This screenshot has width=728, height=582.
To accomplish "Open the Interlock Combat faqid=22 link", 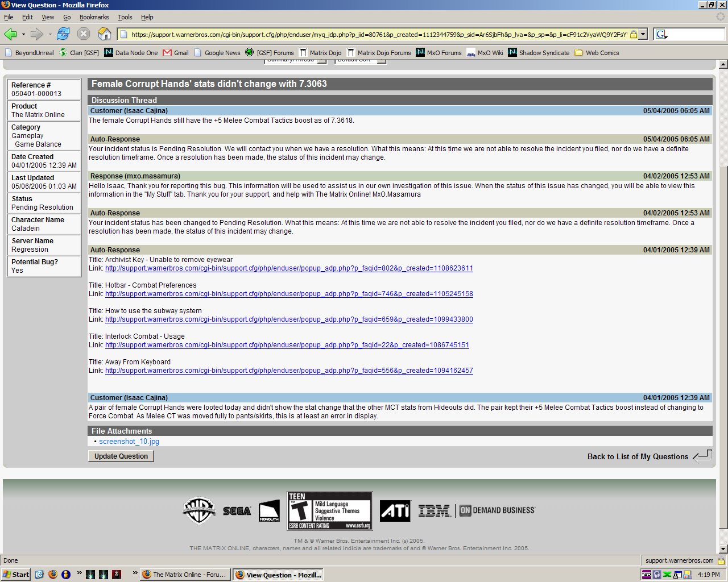I will coord(287,345).
